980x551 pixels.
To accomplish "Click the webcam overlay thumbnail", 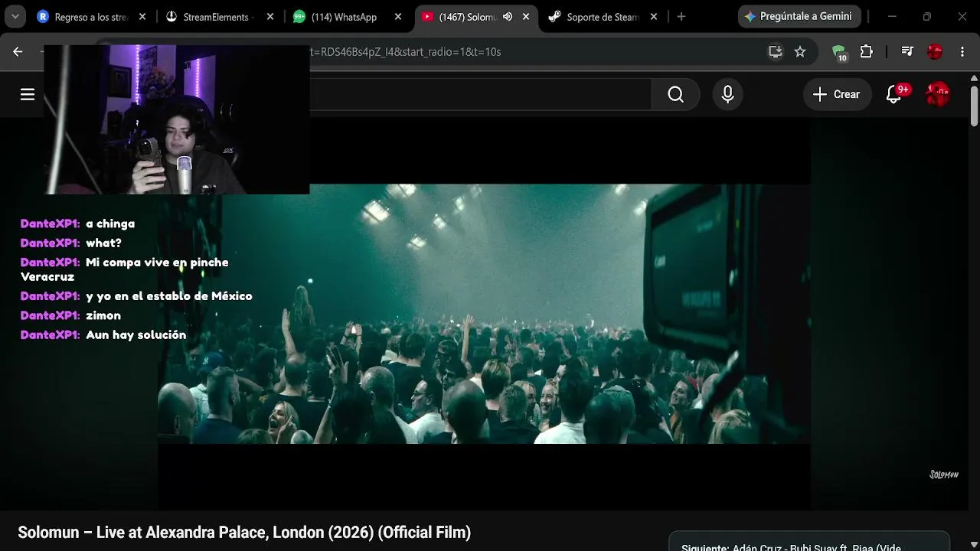I will (177, 119).
